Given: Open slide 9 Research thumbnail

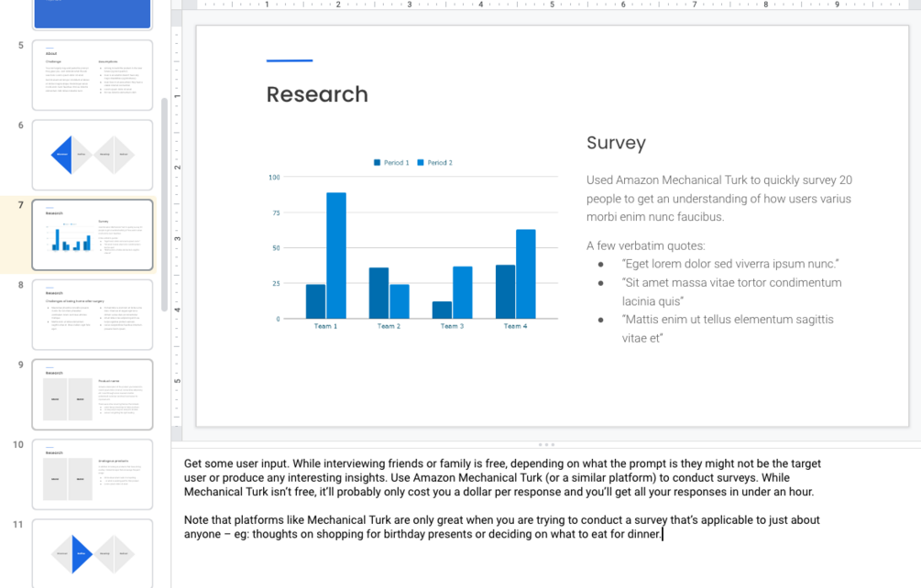Looking at the screenshot, I should [x=93, y=395].
